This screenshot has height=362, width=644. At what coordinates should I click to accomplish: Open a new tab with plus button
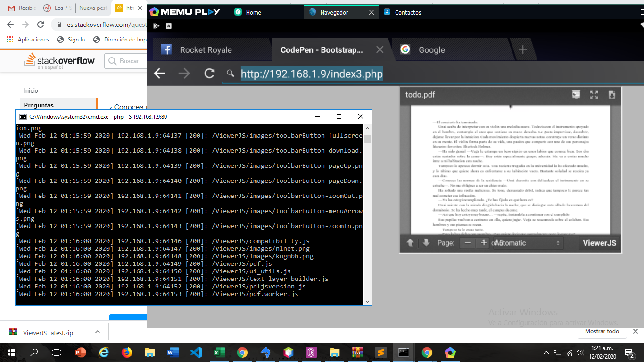pyautogui.click(x=522, y=49)
